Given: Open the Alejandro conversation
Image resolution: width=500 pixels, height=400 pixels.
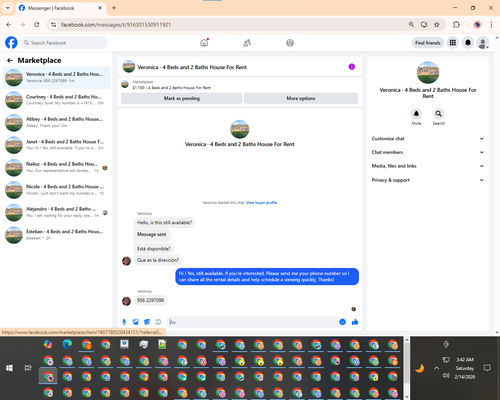Looking at the screenshot, I should tap(56, 212).
